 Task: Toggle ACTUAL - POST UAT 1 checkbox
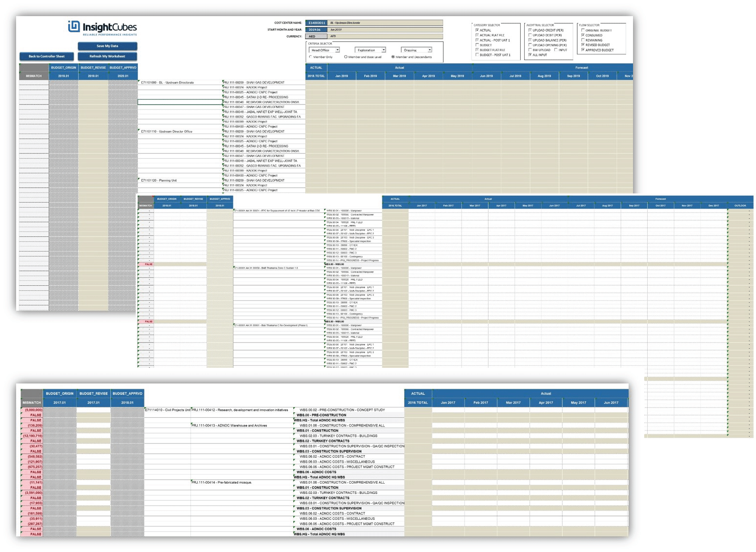pyautogui.click(x=477, y=40)
